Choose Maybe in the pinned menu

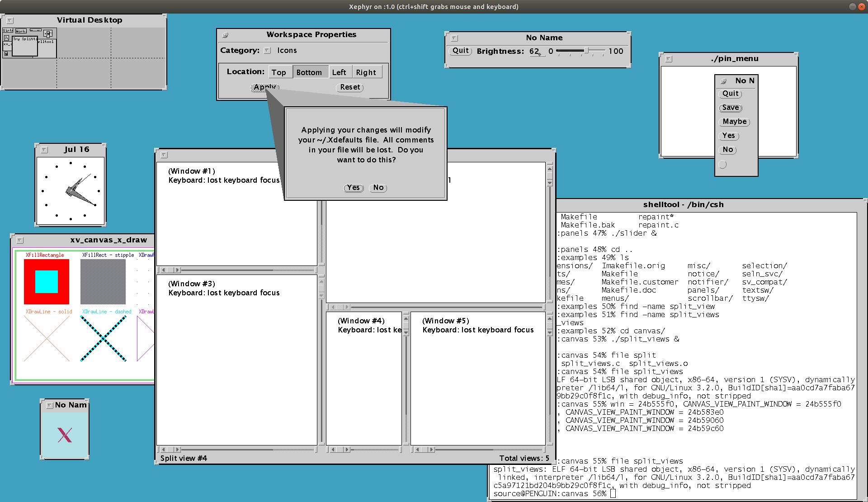pyautogui.click(x=734, y=122)
